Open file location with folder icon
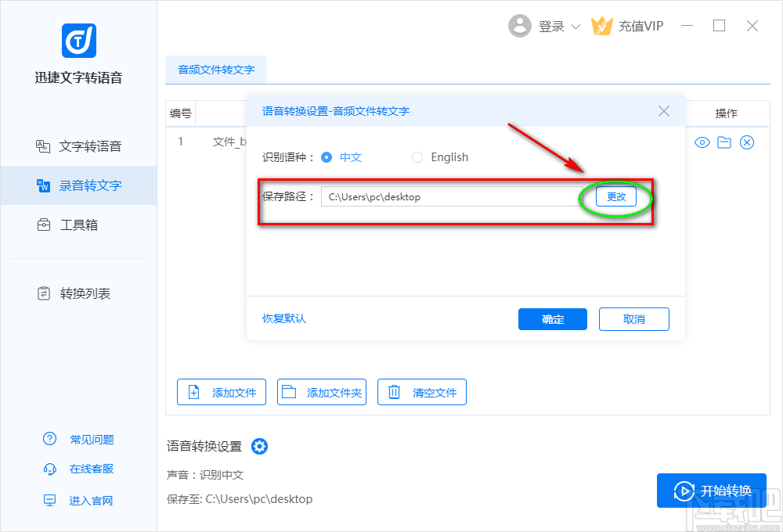Viewport: 783px width, 532px height. pos(724,142)
